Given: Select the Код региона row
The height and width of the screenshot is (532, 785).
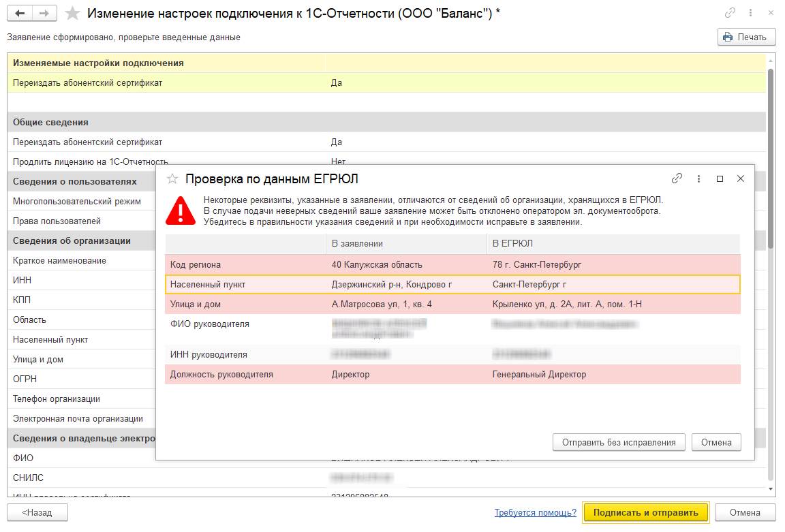Looking at the screenshot, I should tap(452, 264).
